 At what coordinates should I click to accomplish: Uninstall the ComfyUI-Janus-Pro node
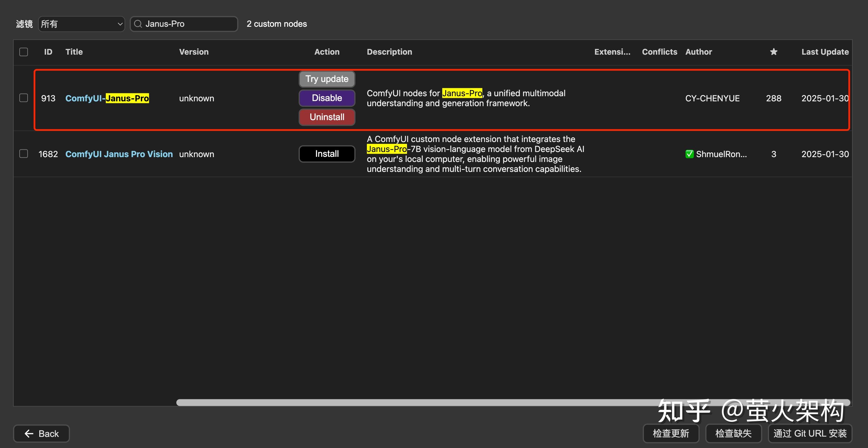click(327, 117)
